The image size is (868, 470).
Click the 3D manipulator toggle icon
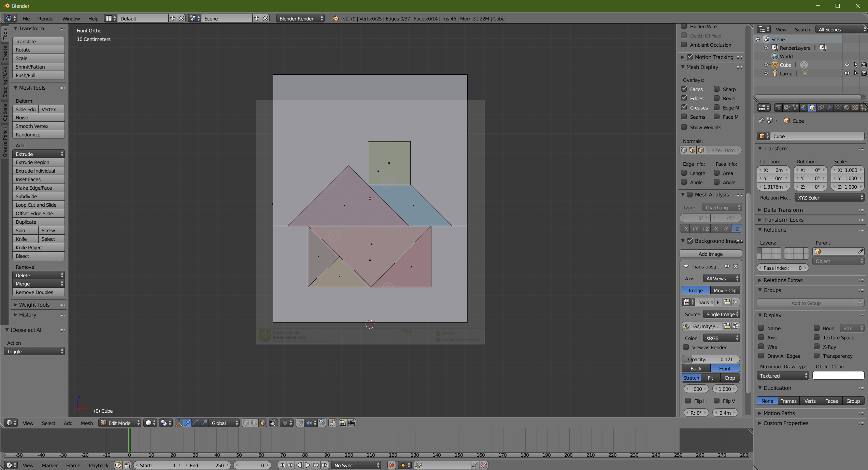(179, 423)
